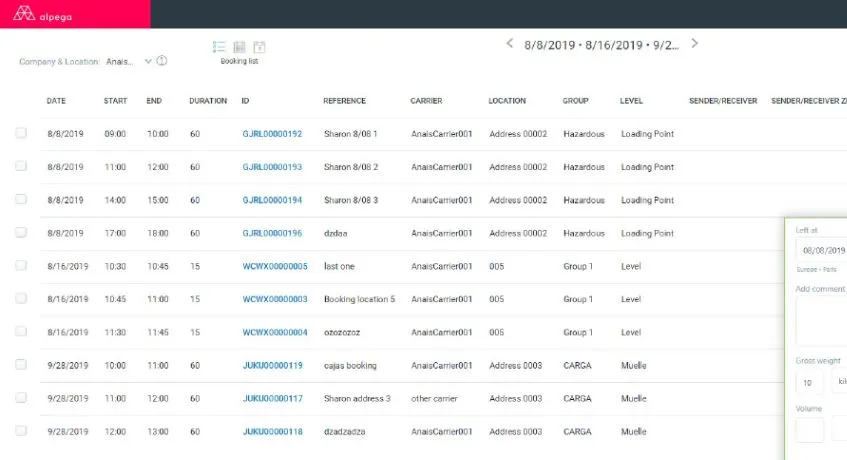The height and width of the screenshot is (460, 847).
Task: Open booking link WCWX00000003
Action: coord(275,299)
